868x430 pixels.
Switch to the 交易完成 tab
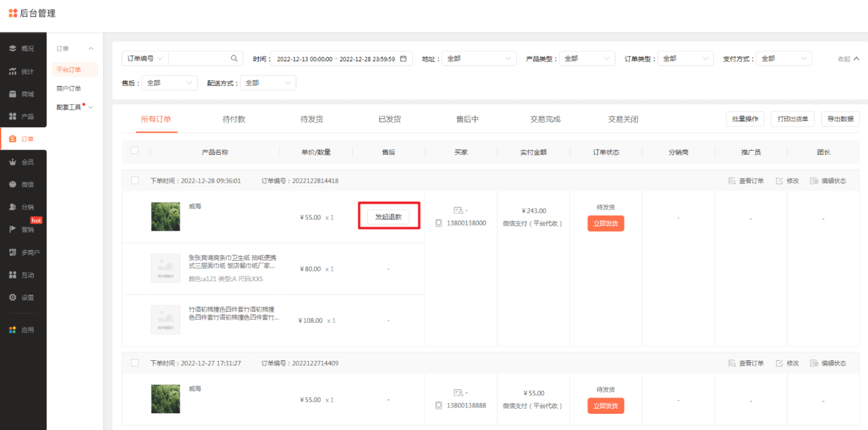click(546, 119)
